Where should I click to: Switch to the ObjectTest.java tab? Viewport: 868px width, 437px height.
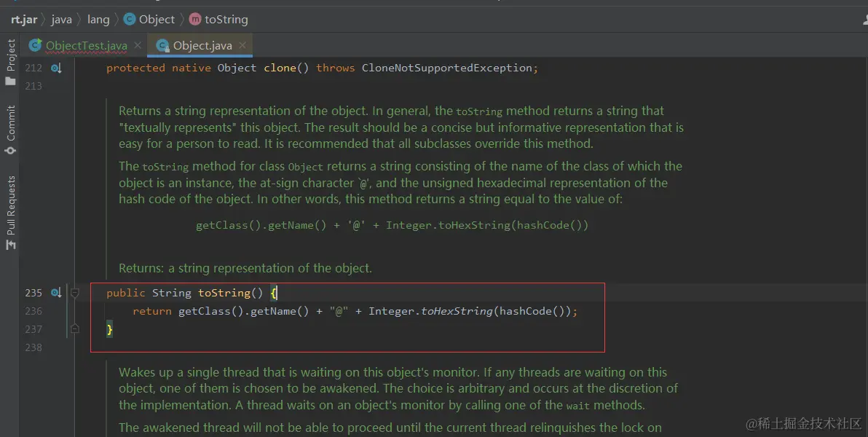[87, 45]
